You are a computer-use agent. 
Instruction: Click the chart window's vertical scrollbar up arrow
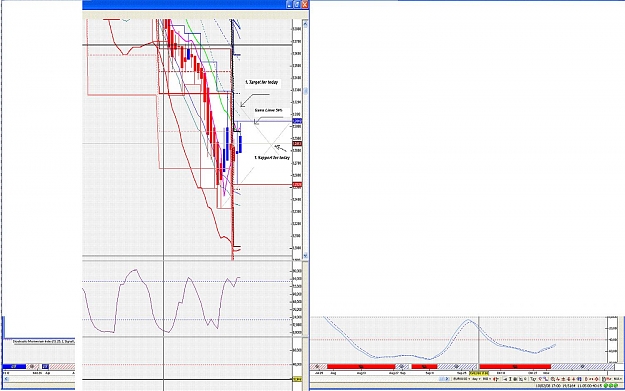click(306, 24)
